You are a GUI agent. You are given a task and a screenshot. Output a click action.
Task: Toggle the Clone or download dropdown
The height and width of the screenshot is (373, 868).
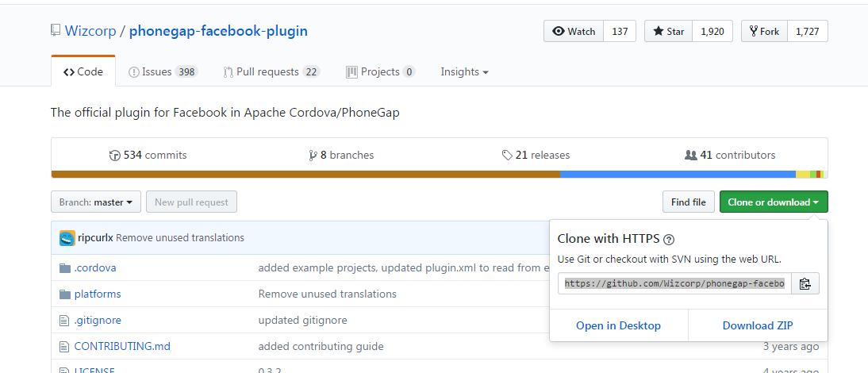[x=774, y=202]
